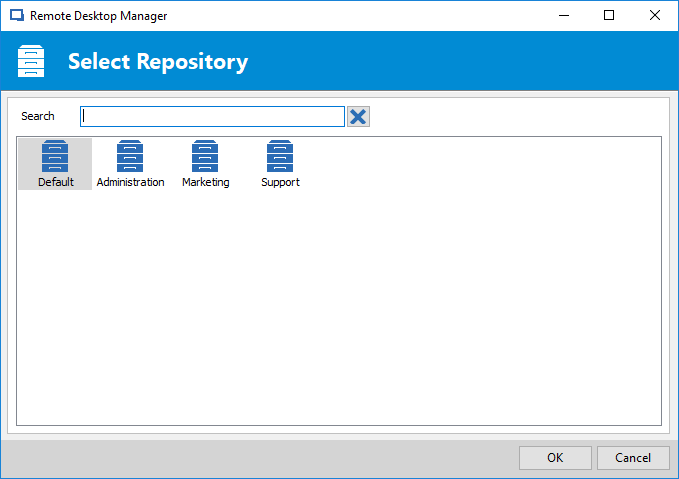Click inside the Search text field

212,117
